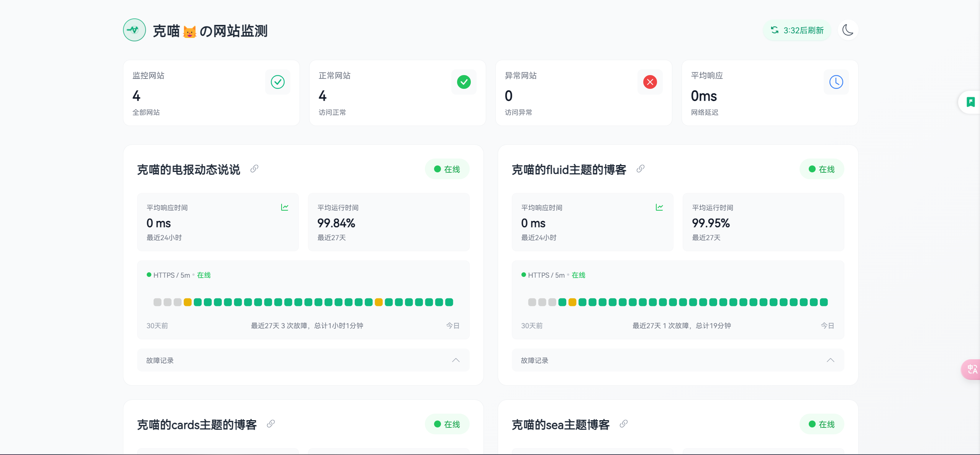Screen dimensions: 980x455
Task: Click the 异常网站 red X summary card
Action: pos(583,93)
